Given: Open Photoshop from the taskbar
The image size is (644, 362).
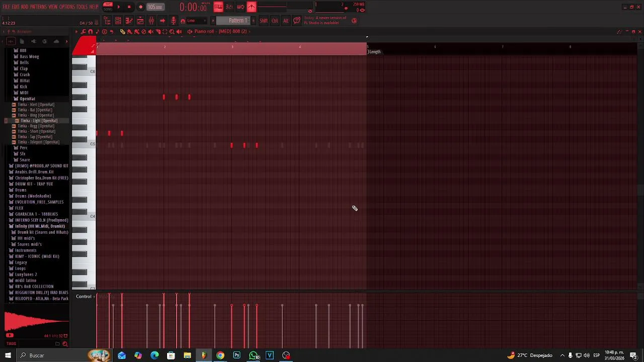Looking at the screenshot, I should point(237,355).
